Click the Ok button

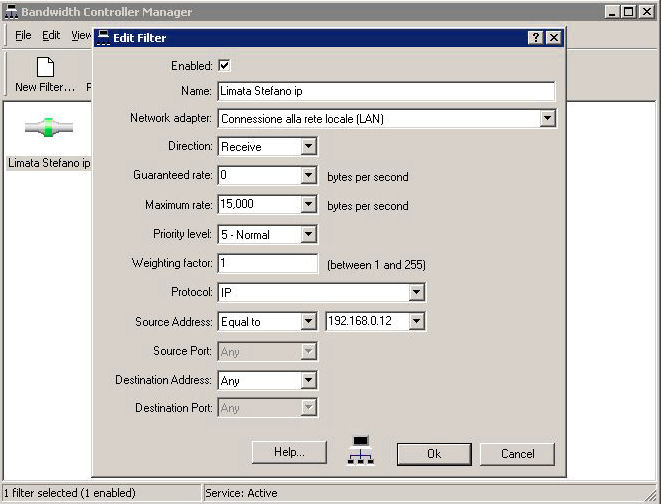(x=433, y=453)
